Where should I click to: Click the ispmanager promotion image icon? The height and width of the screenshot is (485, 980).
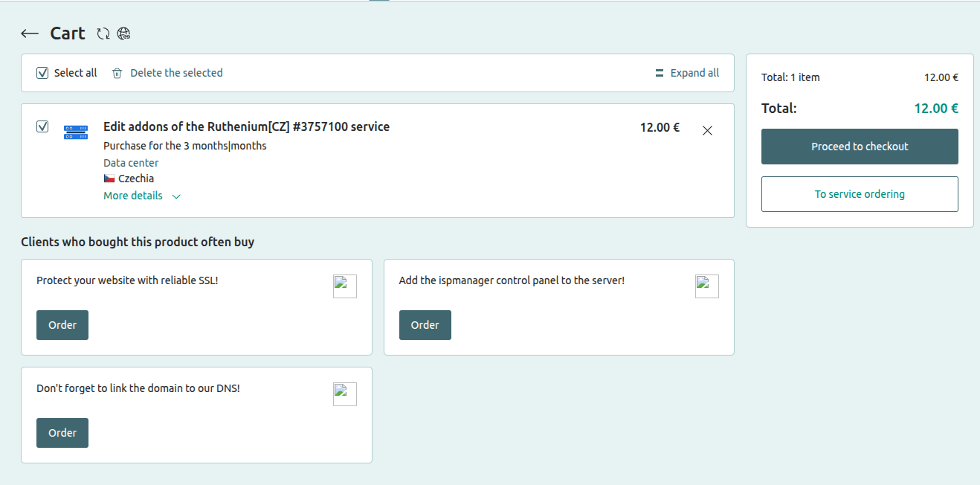click(x=706, y=286)
